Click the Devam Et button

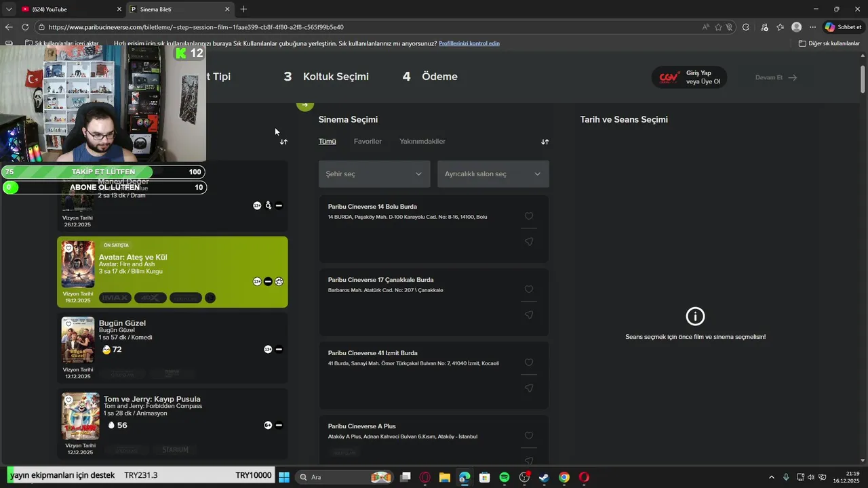[776, 77]
